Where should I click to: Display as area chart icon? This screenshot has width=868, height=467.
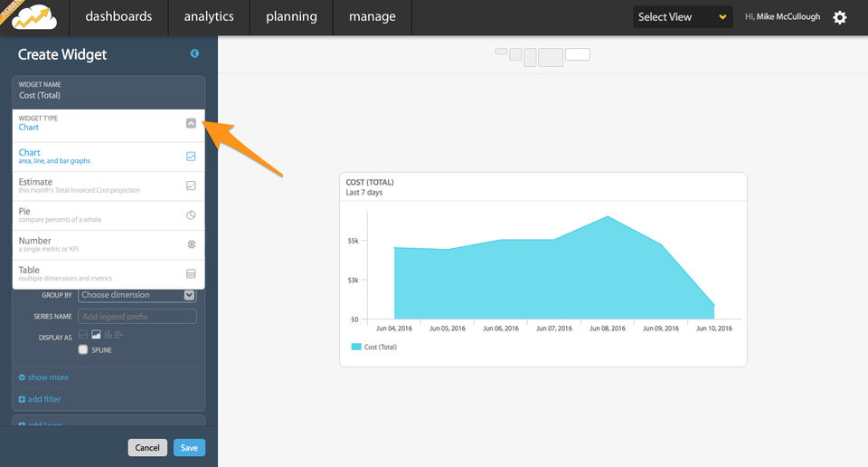[97, 335]
